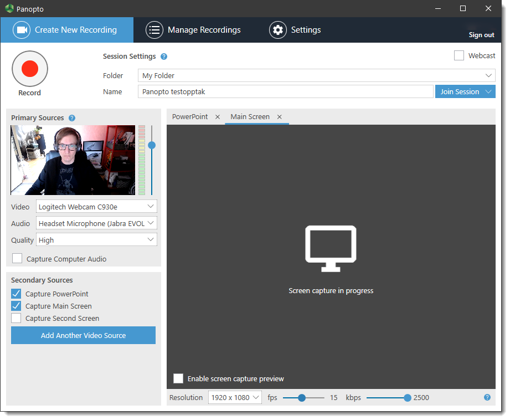Select the Main Screen source tab

click(x=250, y=117)
